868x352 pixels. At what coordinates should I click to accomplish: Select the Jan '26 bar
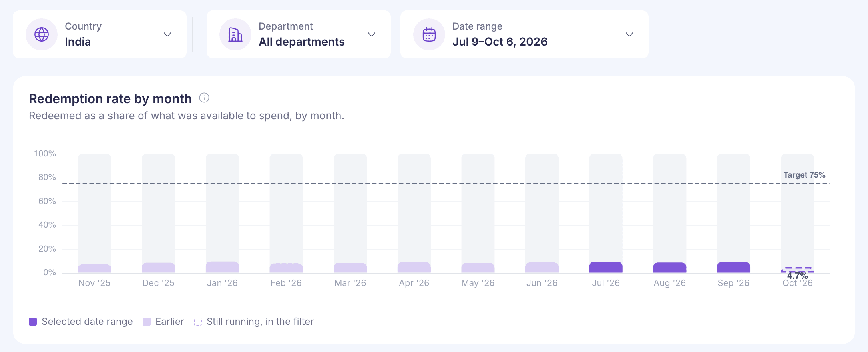tap(222, 267)
